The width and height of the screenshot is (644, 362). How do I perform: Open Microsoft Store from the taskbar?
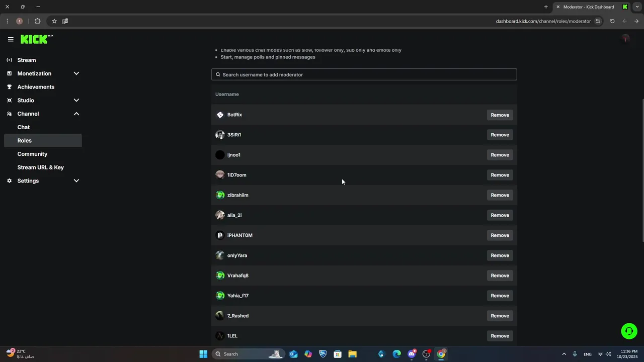(338, 354)
